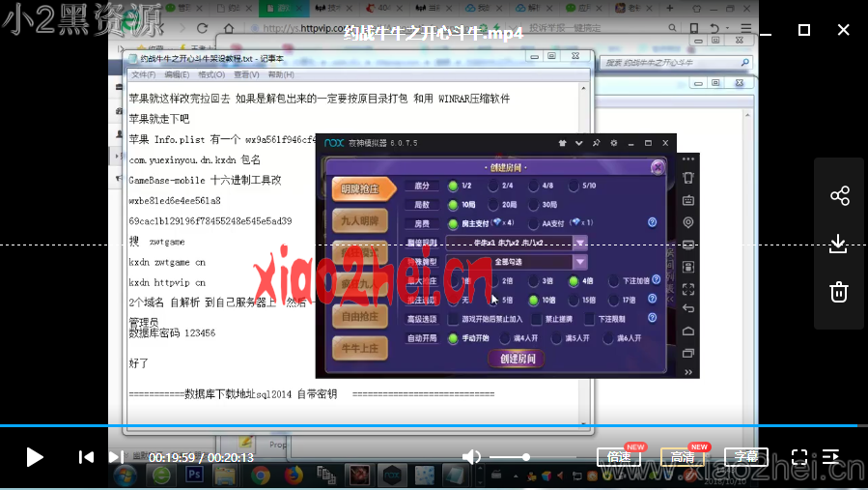Expand the 牛牛x3 牛九x2 multiplier rule dropdown
Image resolution: width=868 pixels, height=490 pixels.
(x=580, y=243)
